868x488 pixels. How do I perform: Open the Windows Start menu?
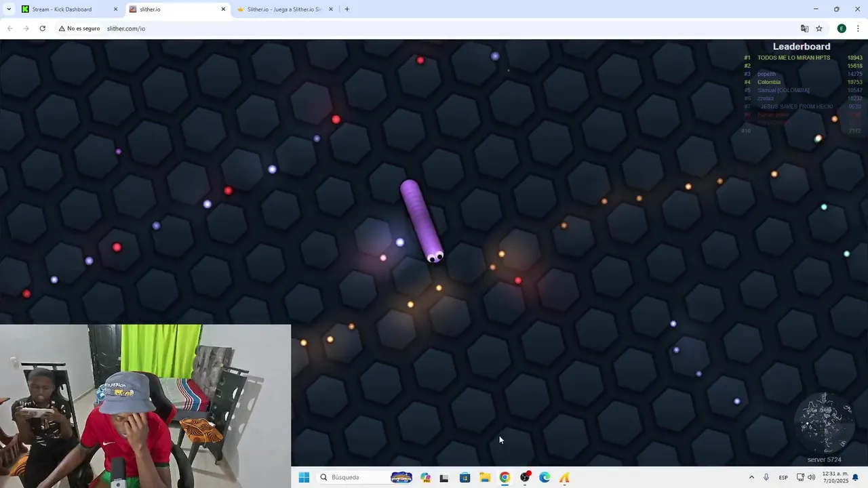click(x=304, y=477)
